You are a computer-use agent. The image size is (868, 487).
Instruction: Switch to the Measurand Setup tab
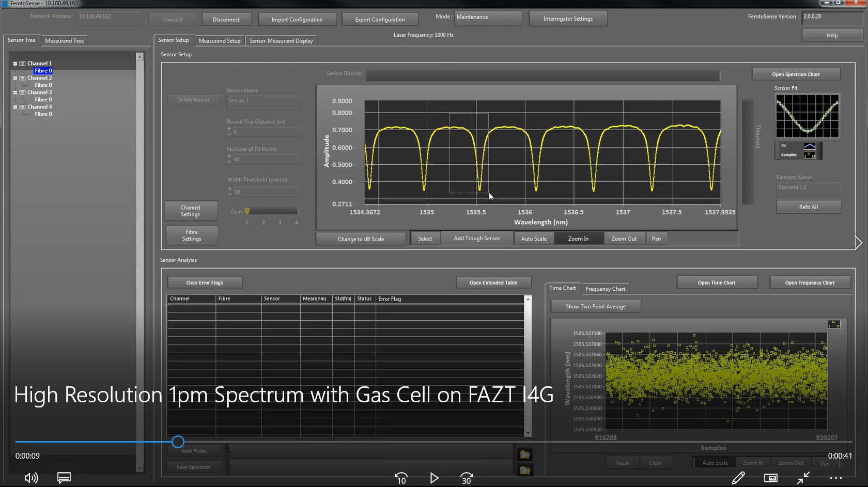coord(220,41)
